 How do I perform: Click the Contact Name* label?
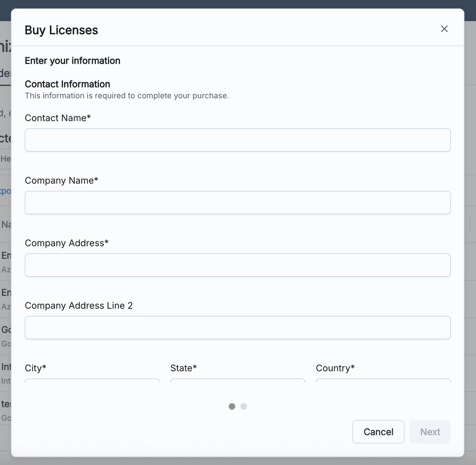click(x=58, y=118)
